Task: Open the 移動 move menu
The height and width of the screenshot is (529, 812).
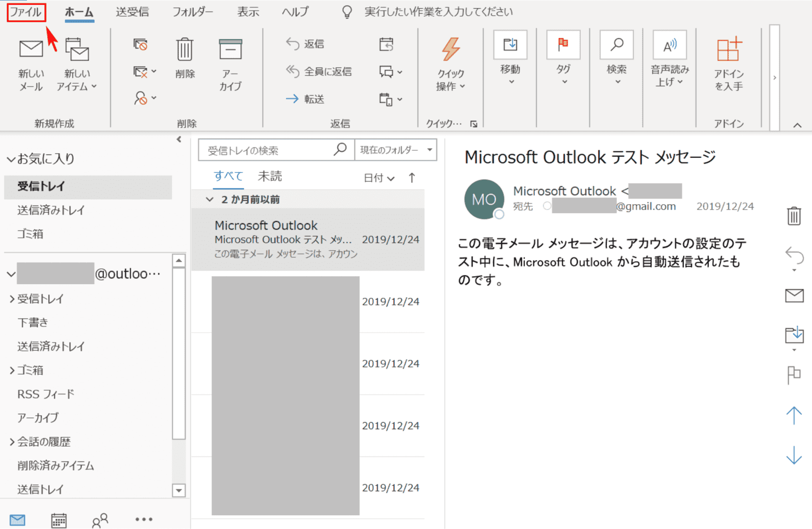Action: tap(510, 59)
